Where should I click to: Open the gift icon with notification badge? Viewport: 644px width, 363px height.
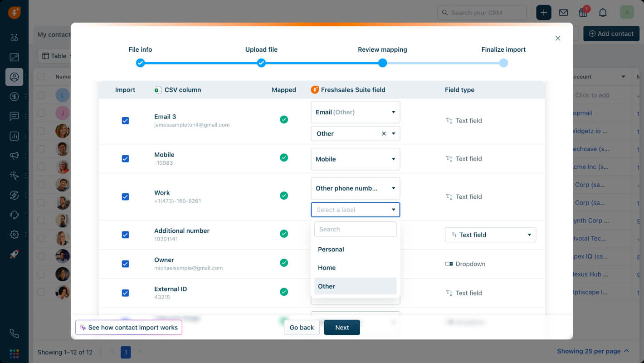tap(583, 12)
